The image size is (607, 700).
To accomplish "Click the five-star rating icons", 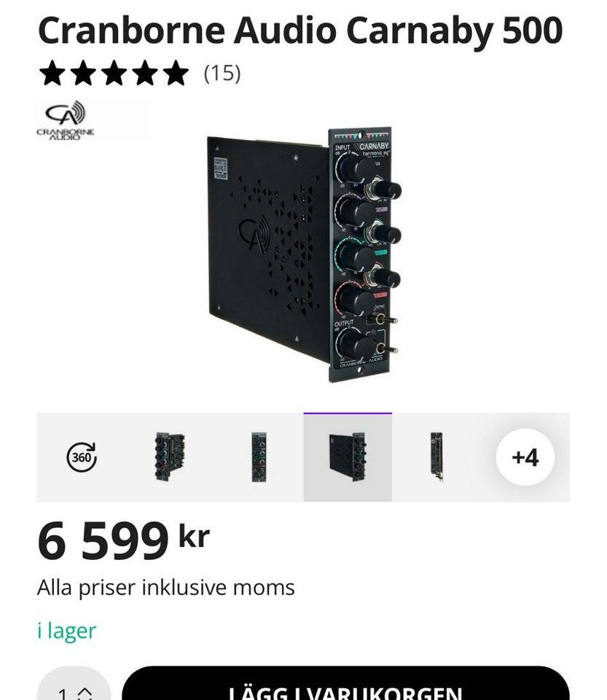I will tap(113, 74).
